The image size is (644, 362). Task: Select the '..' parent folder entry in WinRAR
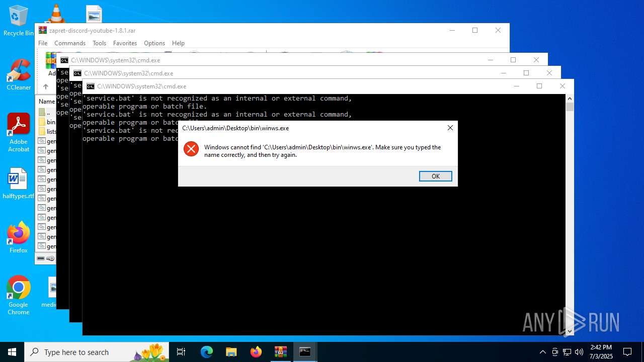(x=47, y=113)
